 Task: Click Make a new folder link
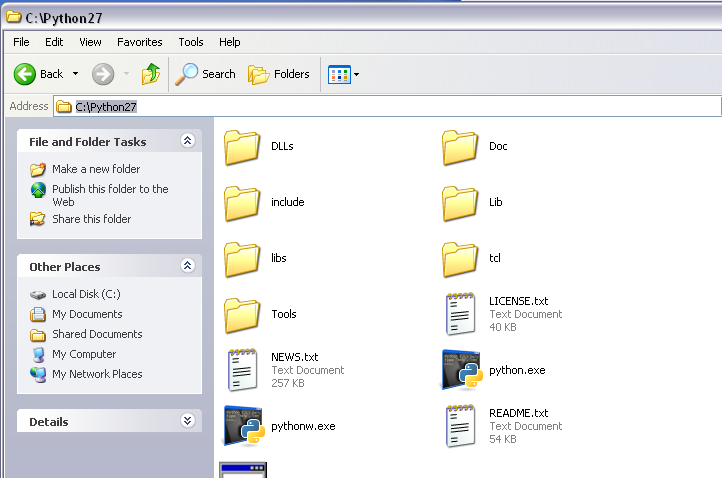click(96, 169)
